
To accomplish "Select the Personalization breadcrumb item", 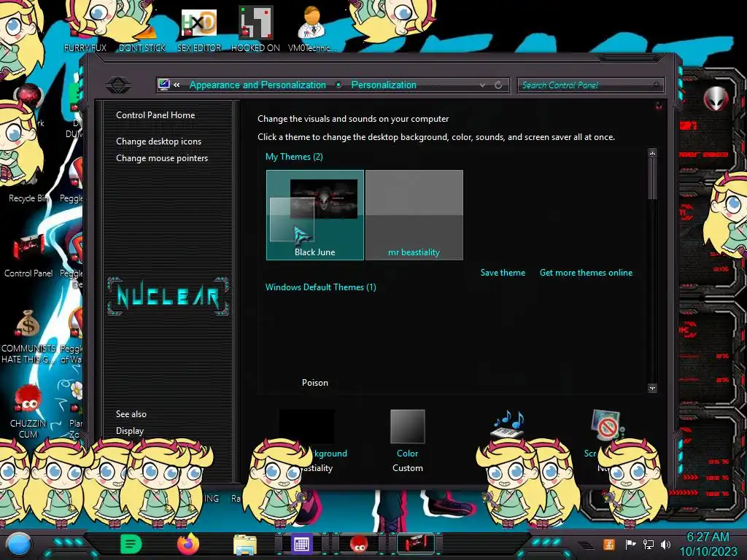I will coord(384,85).
